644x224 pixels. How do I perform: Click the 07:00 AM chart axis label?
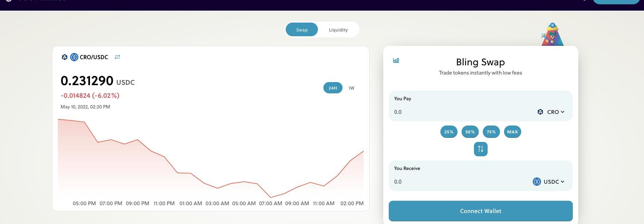pyautogui.click(x=270, y=203)
